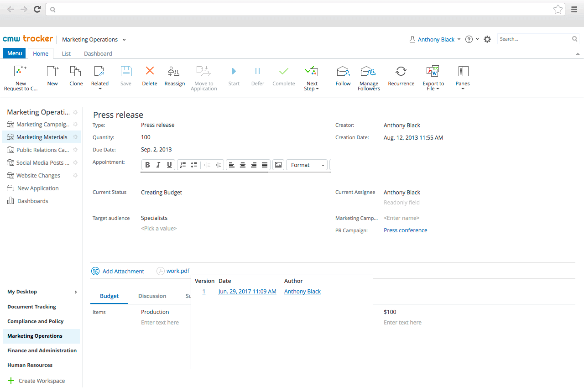This screenshot has height=392, width=584.
Task: Toggle underline formatting in editor
Action: [169, 165]
